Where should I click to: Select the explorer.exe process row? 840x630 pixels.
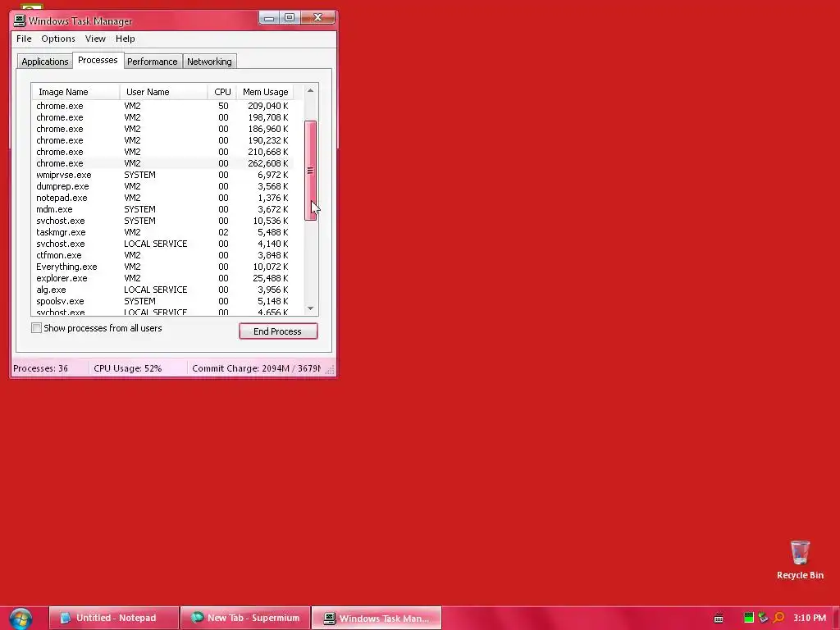point(162,279)
